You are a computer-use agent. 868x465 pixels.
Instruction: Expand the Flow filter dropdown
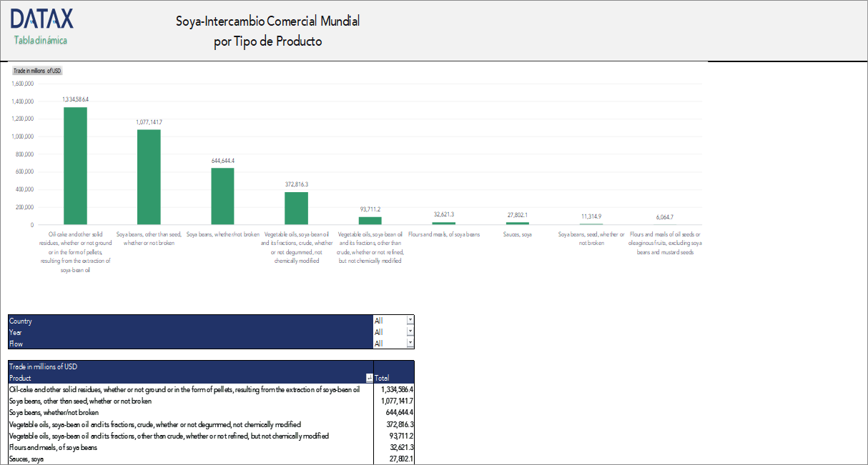(410, 343)
